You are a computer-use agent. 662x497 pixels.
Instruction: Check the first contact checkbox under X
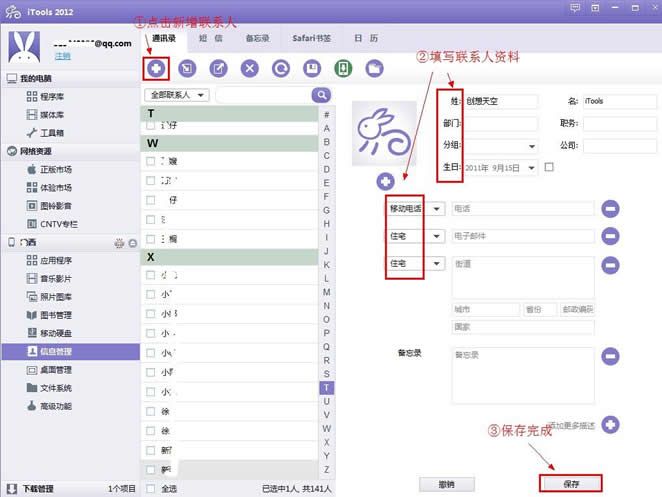(x=150, y=275)
